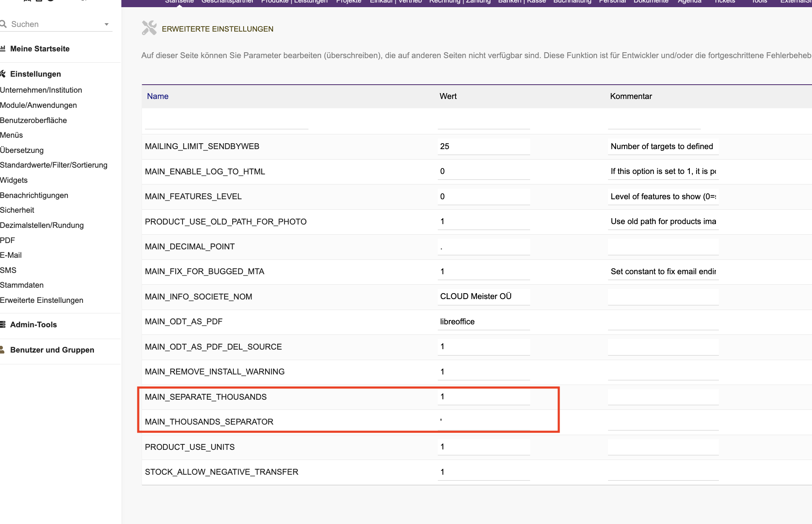Go to Sicherheit settings

[x=17, y=210]
